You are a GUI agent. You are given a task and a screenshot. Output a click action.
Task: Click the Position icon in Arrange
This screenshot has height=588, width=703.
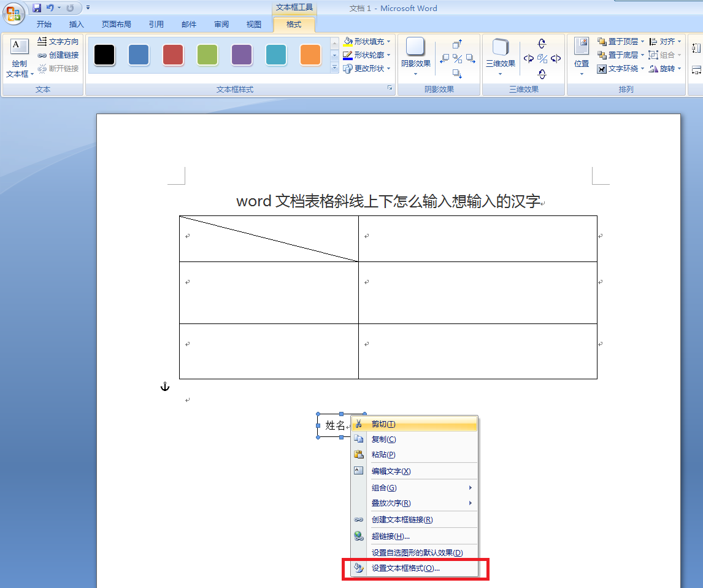pos(582,56)
